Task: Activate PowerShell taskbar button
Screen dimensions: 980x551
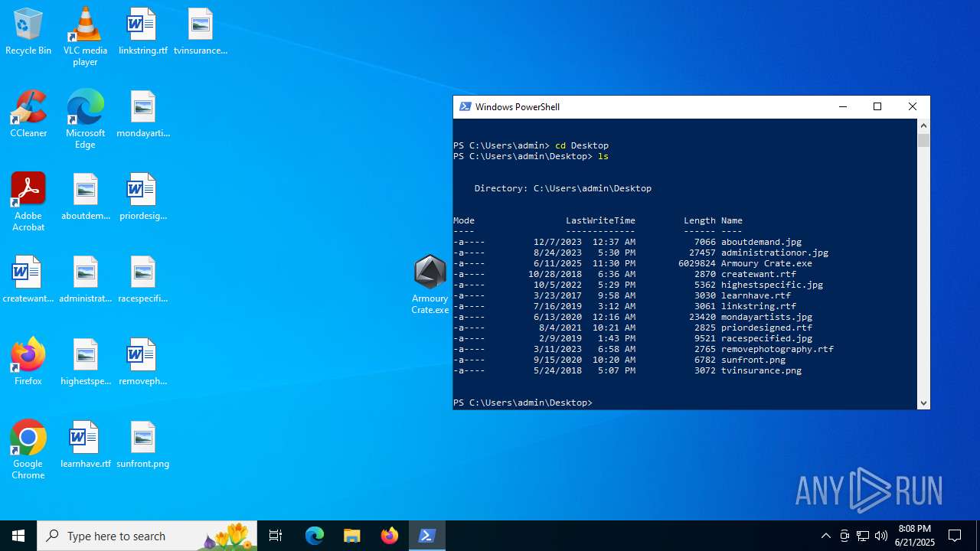Action: (x=427, y=536)
